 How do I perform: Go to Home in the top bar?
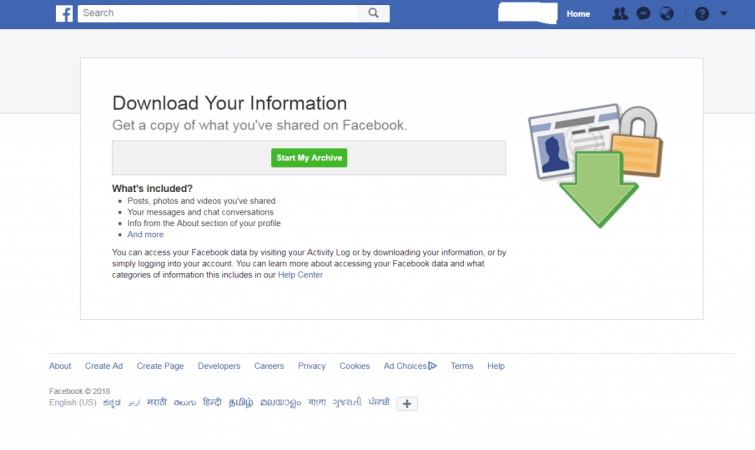(578, 14)
